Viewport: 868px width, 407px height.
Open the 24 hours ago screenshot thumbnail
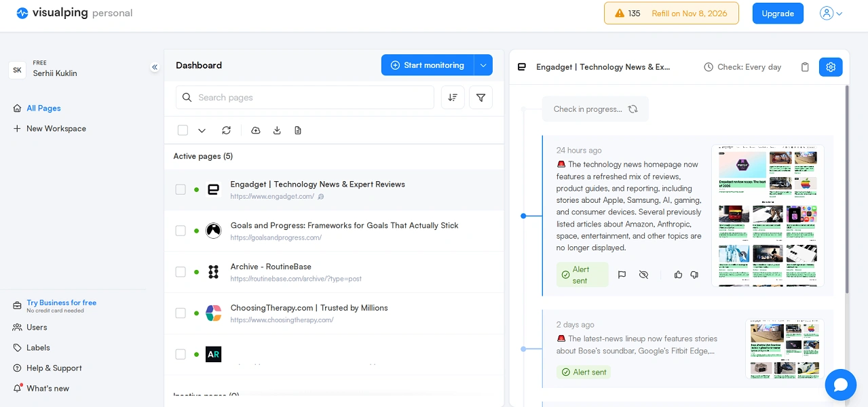[768, 215]
